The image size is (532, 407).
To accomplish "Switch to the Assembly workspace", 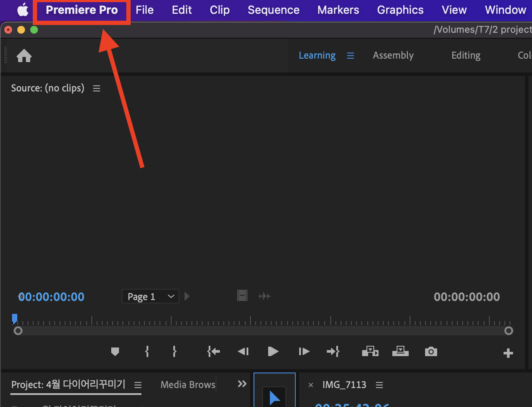I will 393,56.
